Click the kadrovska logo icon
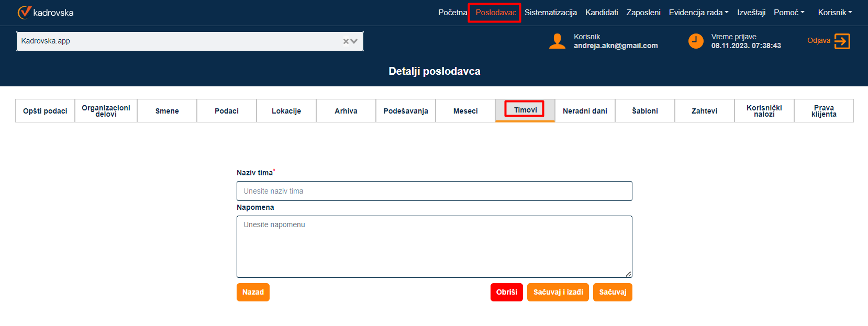 pos(24,13)
